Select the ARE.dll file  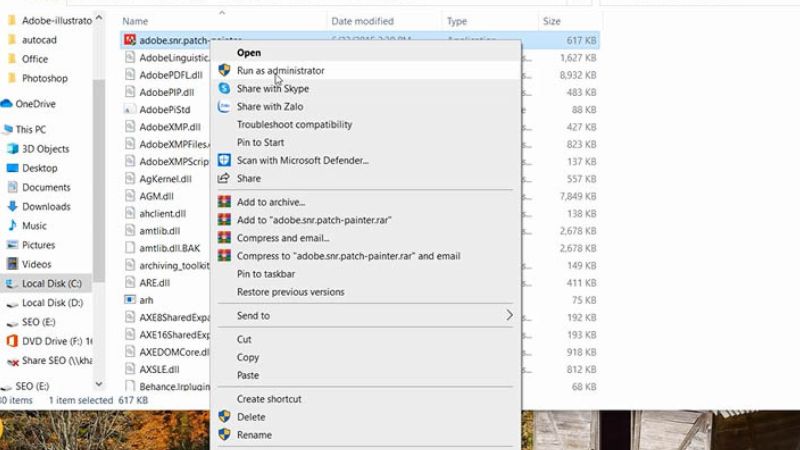click(155, 283)
